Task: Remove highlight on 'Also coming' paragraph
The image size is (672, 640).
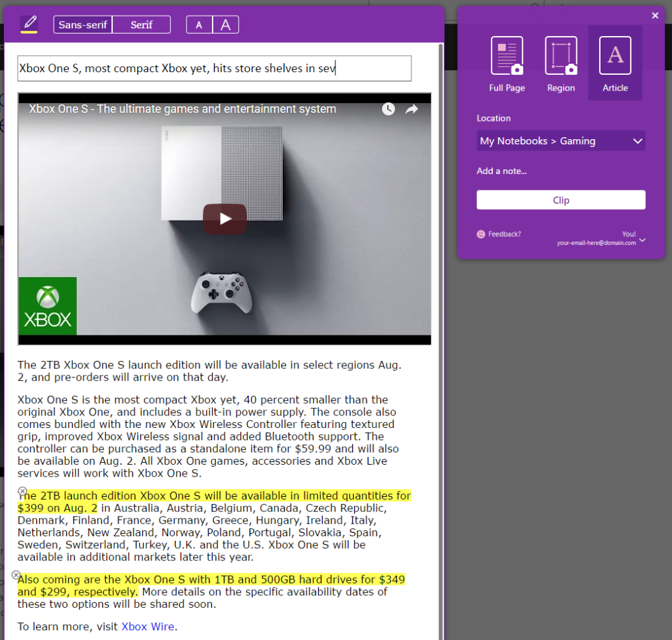Action: 16,575
